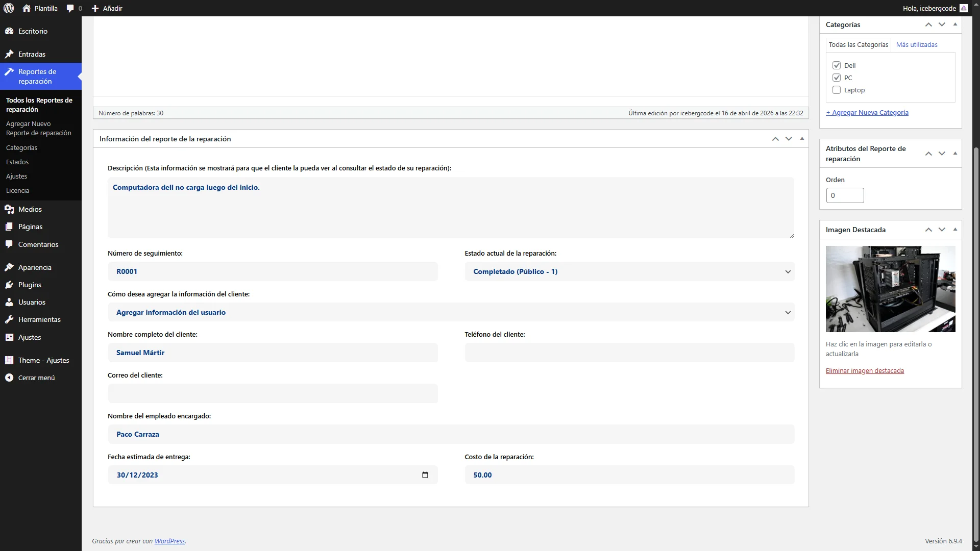Click the Teléfono del cliente input field
The height and width of the screenshot is (551, 980).
coord(629,353)
